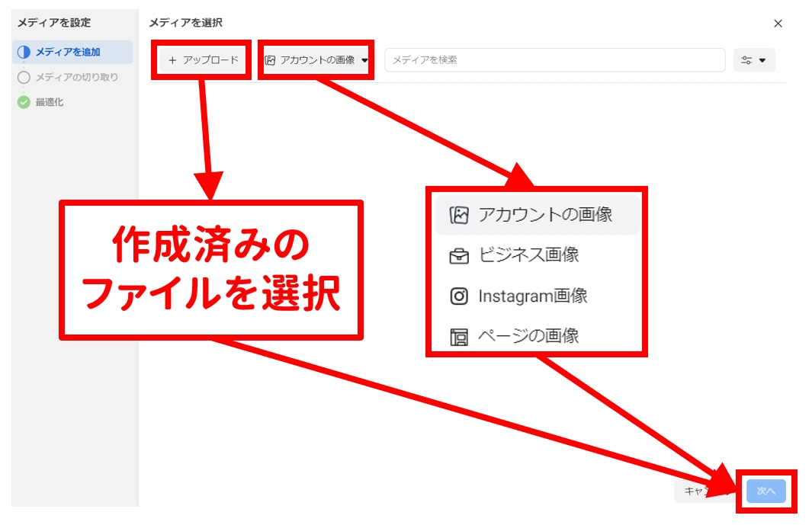812x525 pixels.
Task: Click the picture icon in アカウントの画像 list entry
Action: coord(459,215)
